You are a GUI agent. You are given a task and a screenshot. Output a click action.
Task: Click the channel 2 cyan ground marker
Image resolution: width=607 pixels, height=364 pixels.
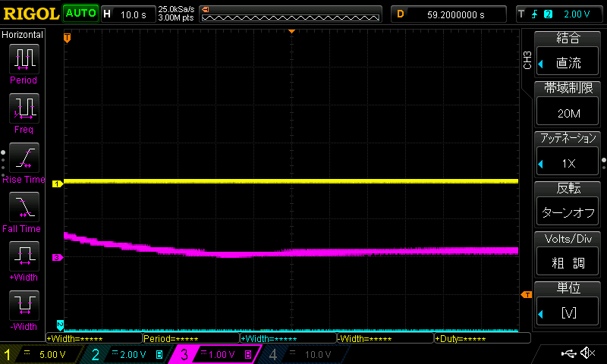click(x=60, y=325)
